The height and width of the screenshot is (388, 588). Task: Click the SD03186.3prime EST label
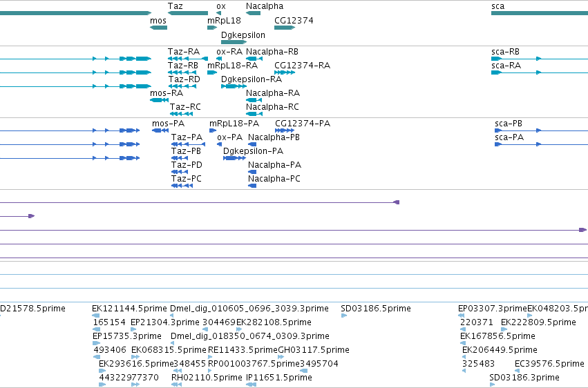pos(524,378)
